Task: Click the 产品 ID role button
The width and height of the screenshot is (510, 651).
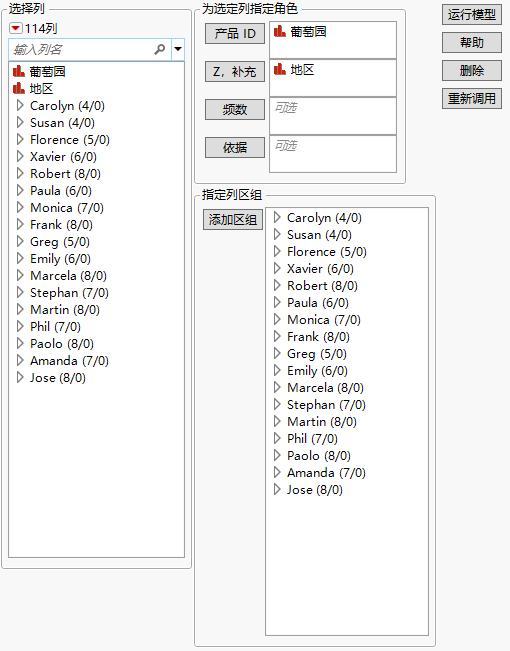Action: click(x=235, y=34)
